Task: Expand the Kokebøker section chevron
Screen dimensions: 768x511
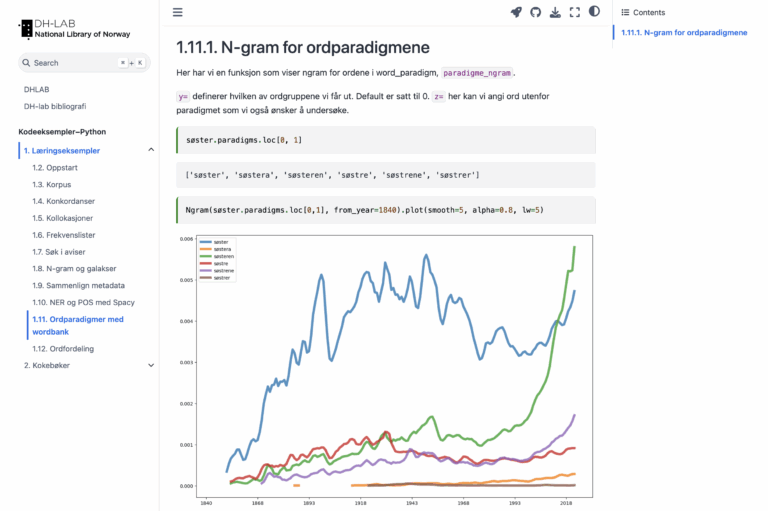Action: point(151,365)
